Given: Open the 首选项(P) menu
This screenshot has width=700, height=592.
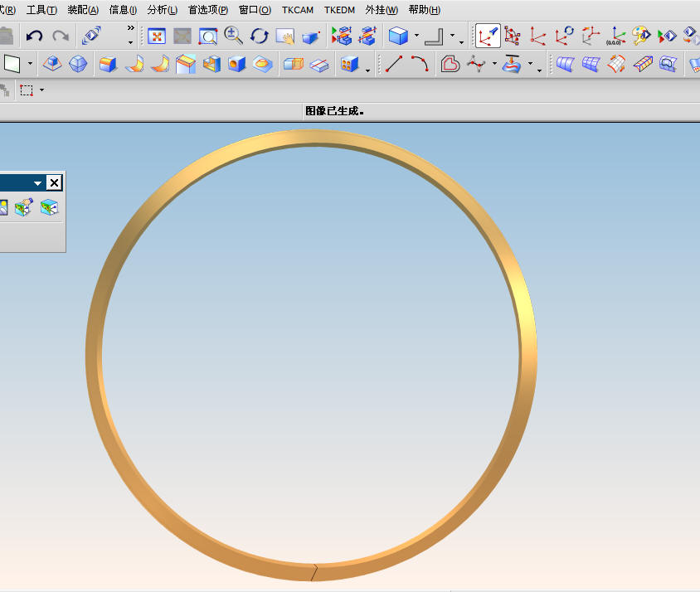Looking at the screenshot, I should pos(208,10).
